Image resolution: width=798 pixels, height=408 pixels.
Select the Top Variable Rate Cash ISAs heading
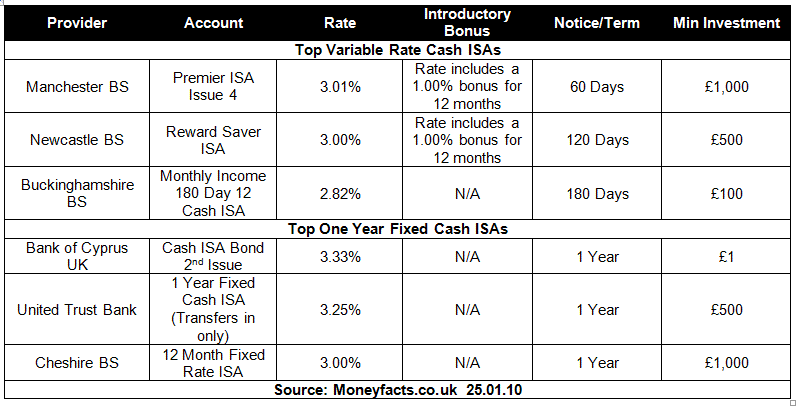(398, 49)
